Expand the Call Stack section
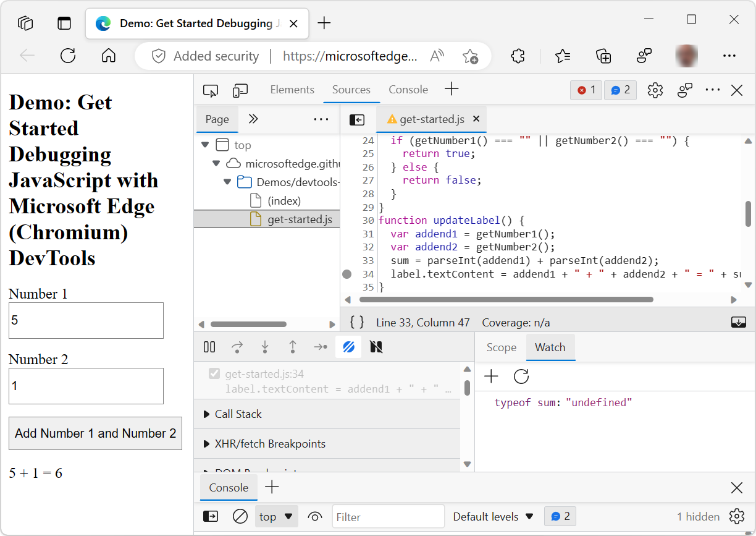Screen dimensions: 756x536 point(327,414)
